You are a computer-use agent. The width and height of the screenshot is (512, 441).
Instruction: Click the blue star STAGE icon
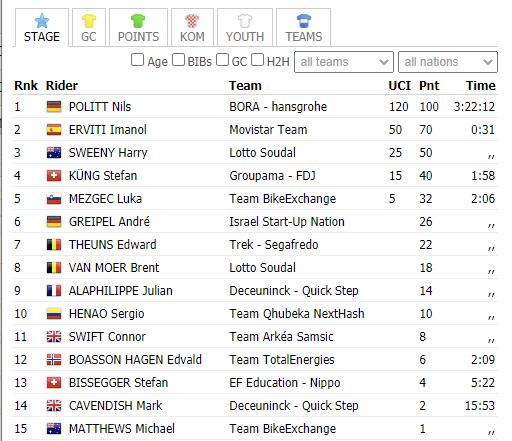tap(42, 21)
